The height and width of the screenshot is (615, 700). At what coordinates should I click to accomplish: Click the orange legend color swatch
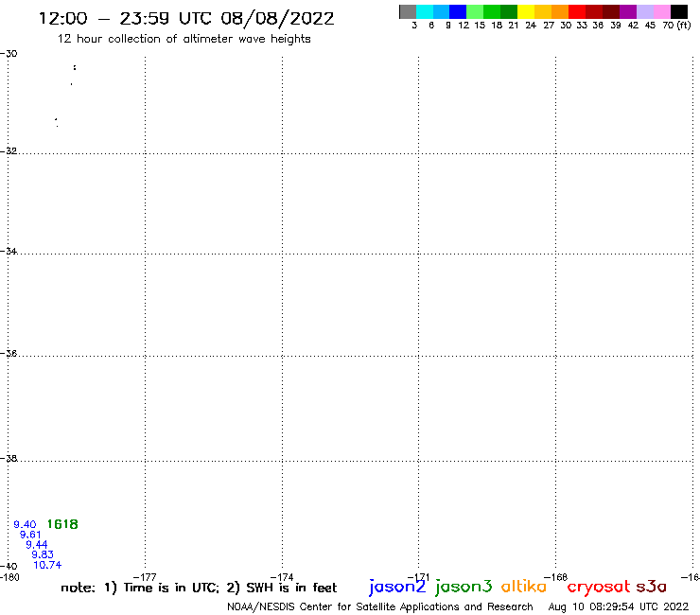[560, 11]
